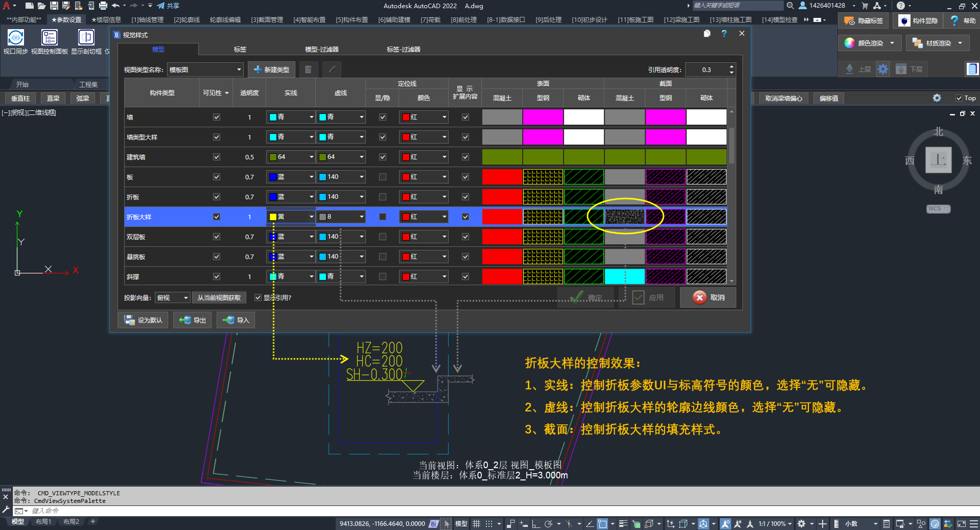Open solid line color dropdown for 折板大样
Image resolution: width=980 pixels, height=530 pixels.
point(311,217)
